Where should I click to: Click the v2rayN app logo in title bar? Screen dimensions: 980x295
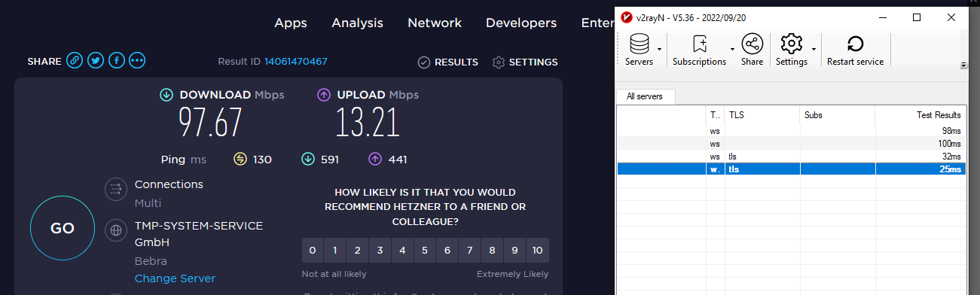[x=627, y=17]
